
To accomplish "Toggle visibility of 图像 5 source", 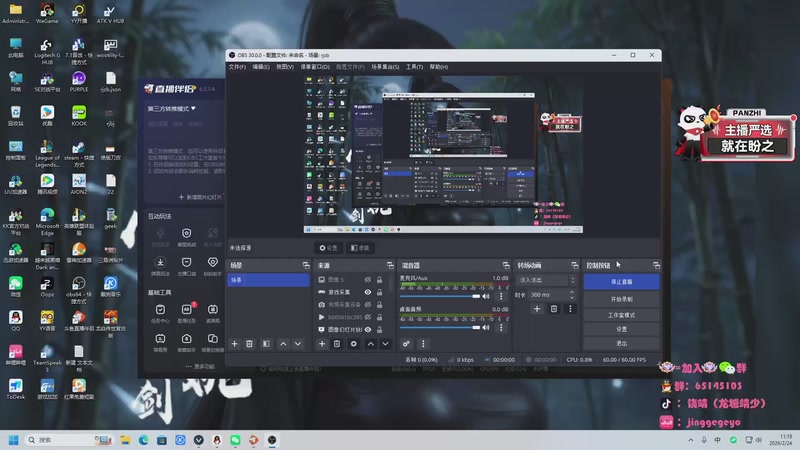I will (368, 280).
